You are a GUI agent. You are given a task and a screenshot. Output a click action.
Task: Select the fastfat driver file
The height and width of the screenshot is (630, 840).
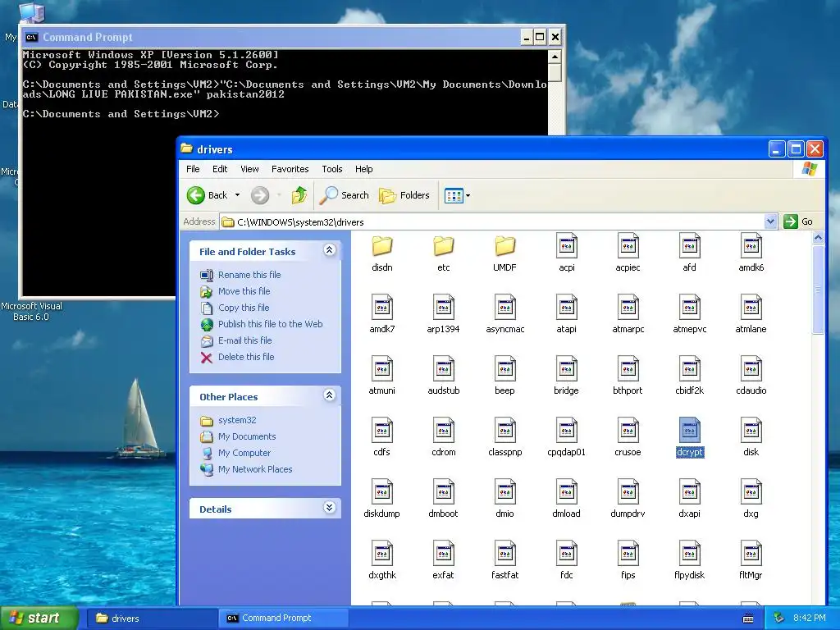click(504, 554)
